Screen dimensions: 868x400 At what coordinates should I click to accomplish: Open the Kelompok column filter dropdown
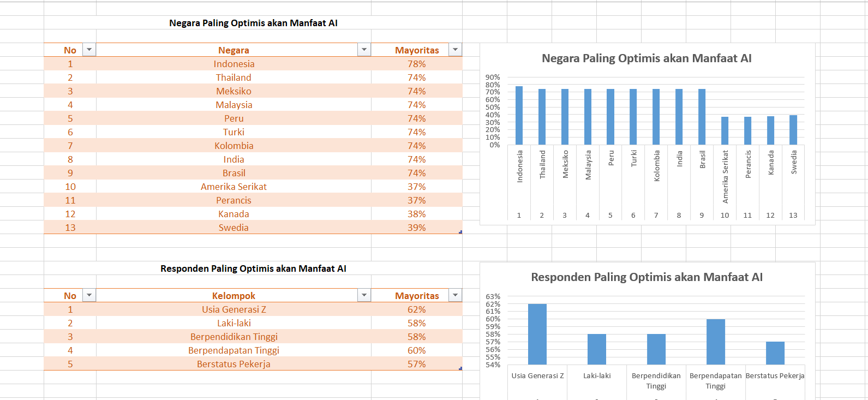pos(364,295)
